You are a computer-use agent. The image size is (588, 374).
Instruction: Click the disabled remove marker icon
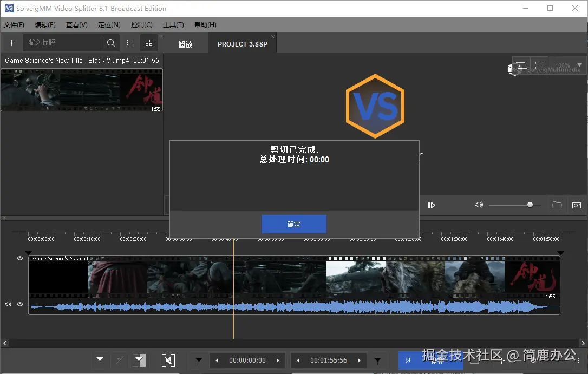pyautogui.click(x=120, y=360)
